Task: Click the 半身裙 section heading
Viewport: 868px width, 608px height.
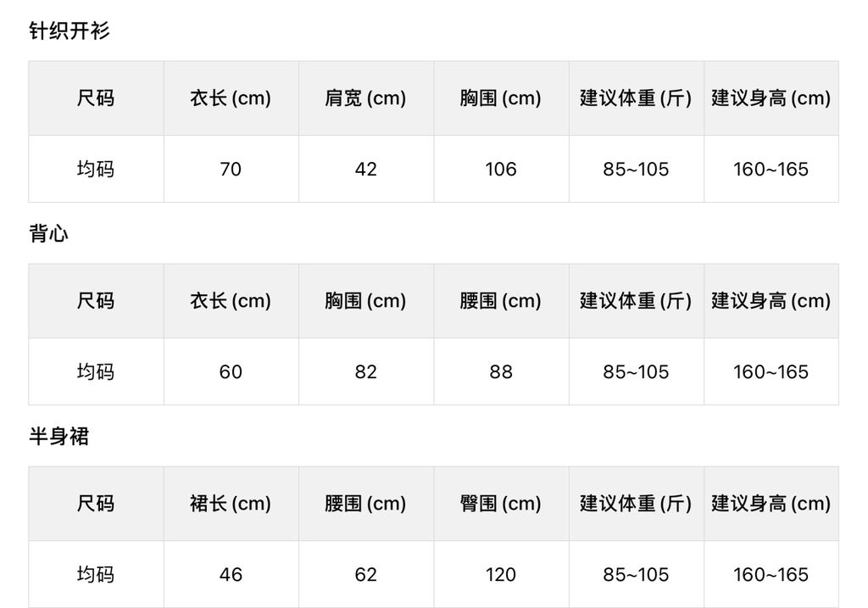Action: pyautogui.click(x=58, y=437)
